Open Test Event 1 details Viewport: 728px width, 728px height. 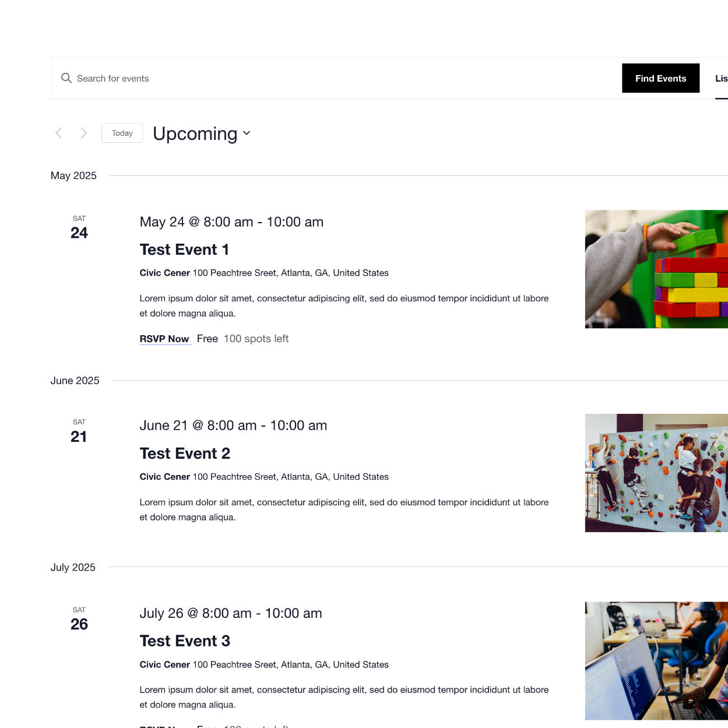point(184,249)
